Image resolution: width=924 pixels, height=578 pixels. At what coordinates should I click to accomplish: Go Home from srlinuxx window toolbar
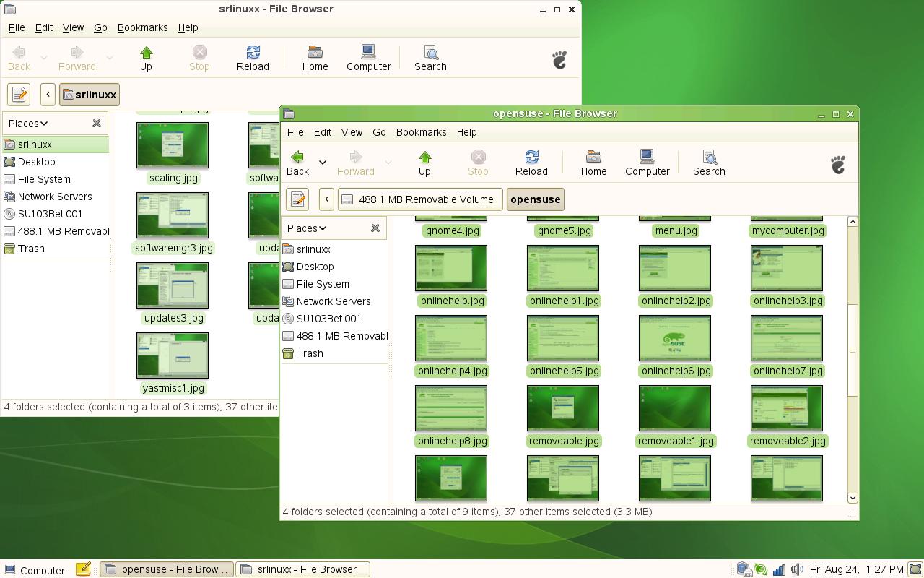[x=315, y=59]
